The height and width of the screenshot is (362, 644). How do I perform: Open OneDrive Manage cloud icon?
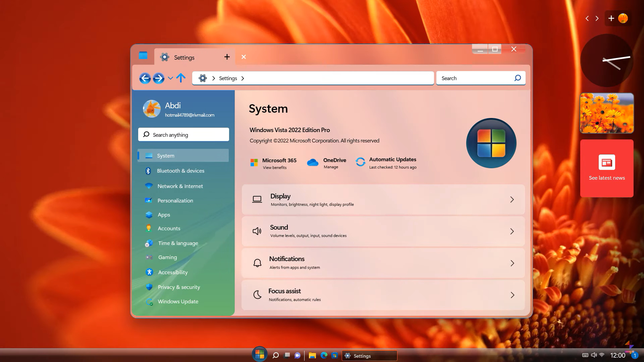tap(313, 163)
